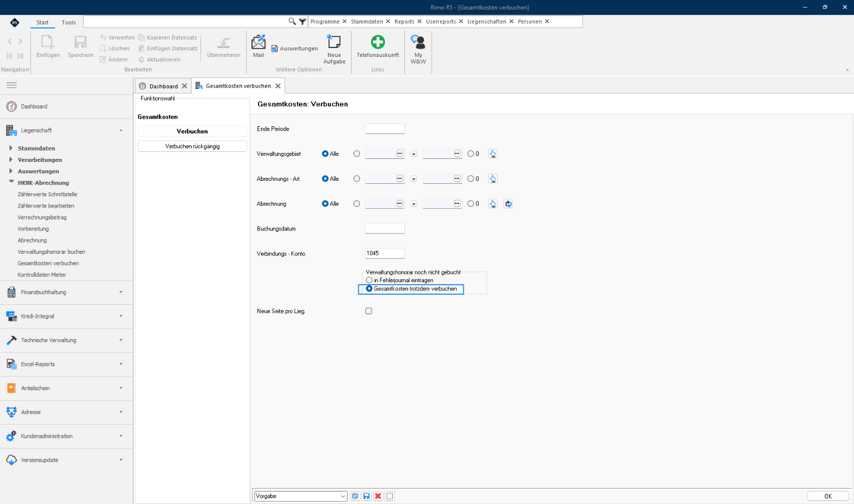This screenshot has height=504, width=854.
Task: Click the Verbuchen function button
Action: tap(192, 131)
